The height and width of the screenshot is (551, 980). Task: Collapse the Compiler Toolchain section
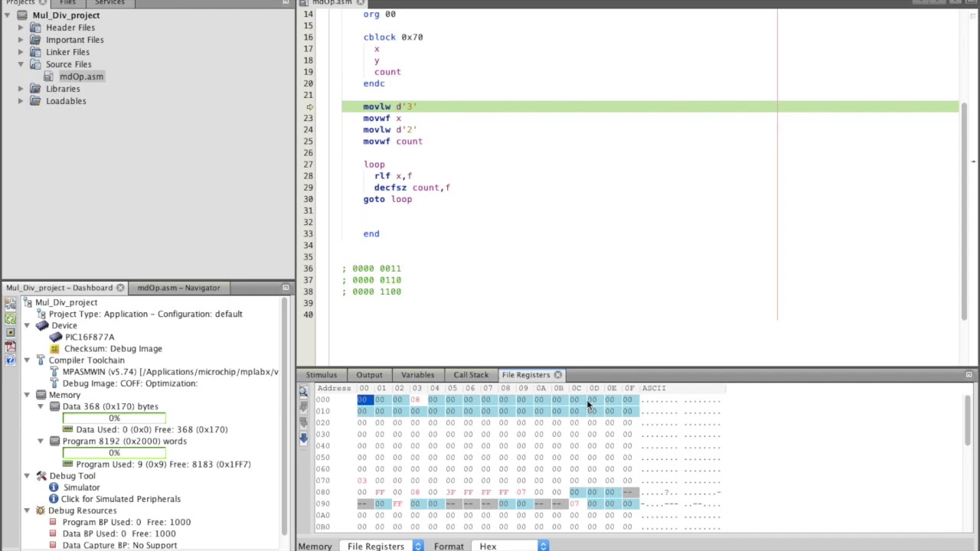(x=27, y=360)
